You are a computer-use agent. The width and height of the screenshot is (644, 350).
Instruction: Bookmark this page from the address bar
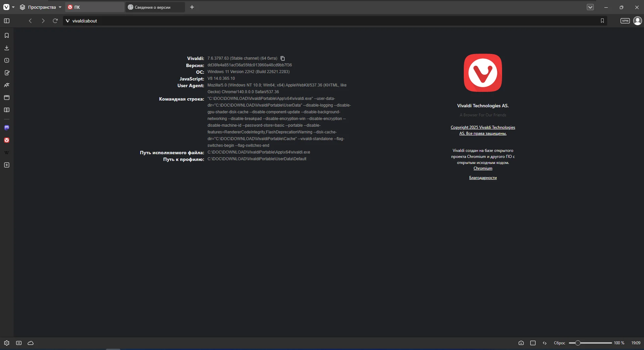(x=602, y=21)
